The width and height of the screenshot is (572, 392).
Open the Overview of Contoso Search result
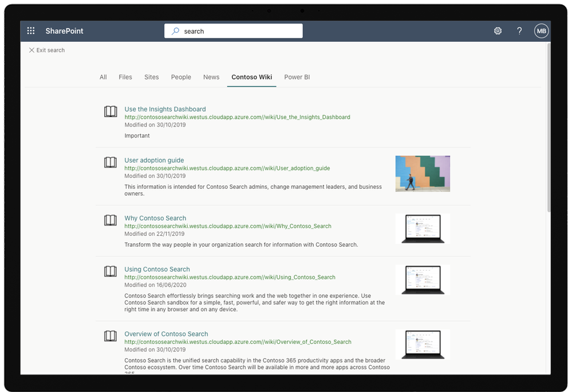pos(166,334)
